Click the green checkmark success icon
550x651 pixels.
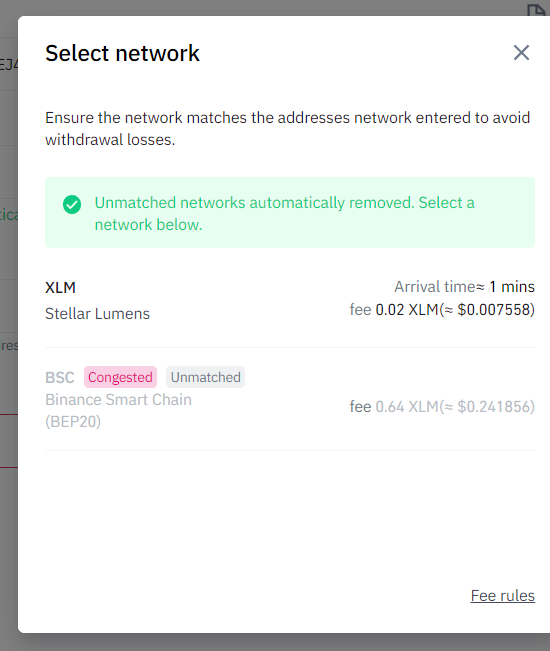72,204
